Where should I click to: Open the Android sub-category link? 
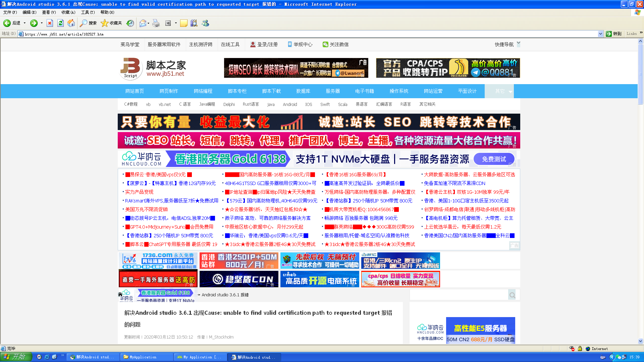290,104
